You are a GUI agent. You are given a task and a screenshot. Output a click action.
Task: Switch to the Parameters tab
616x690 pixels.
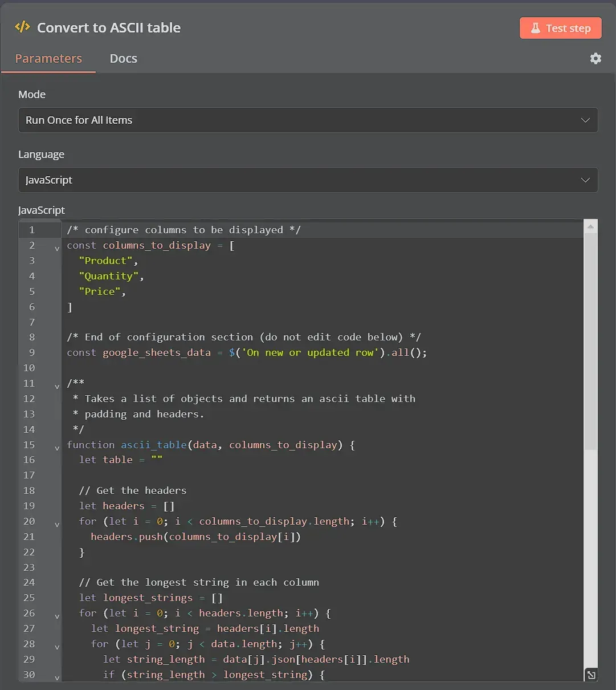click(x=48, y=58)
